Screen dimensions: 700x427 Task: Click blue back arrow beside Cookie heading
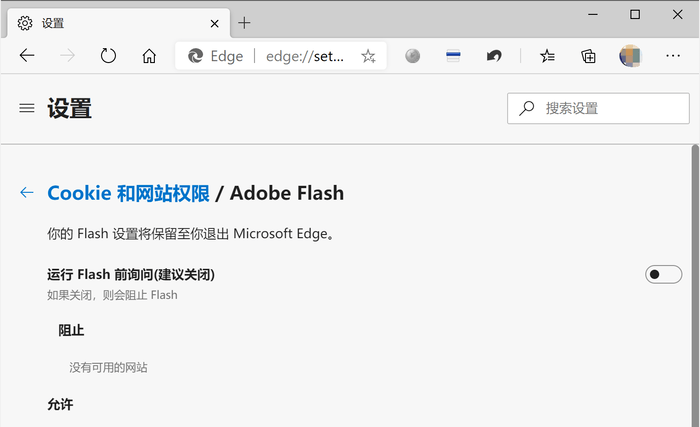(x=27, y=193)
